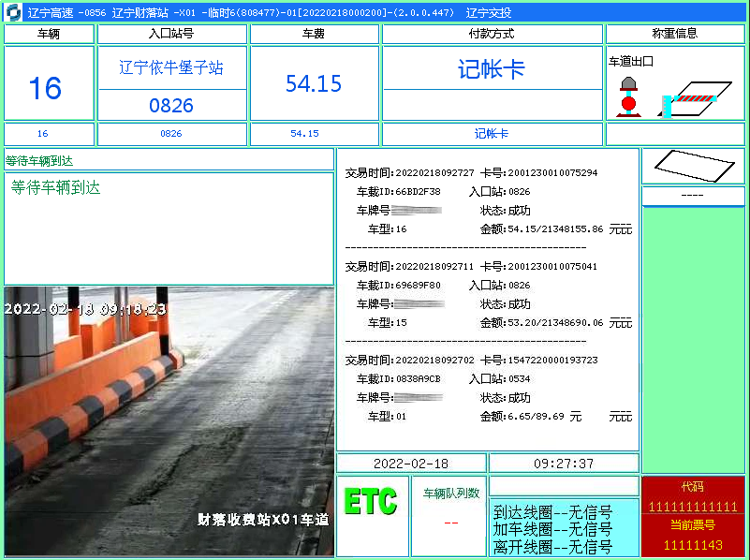Select the 车辆 header cell
Viewport: 750px width, 560px height.
pos(49,34)
